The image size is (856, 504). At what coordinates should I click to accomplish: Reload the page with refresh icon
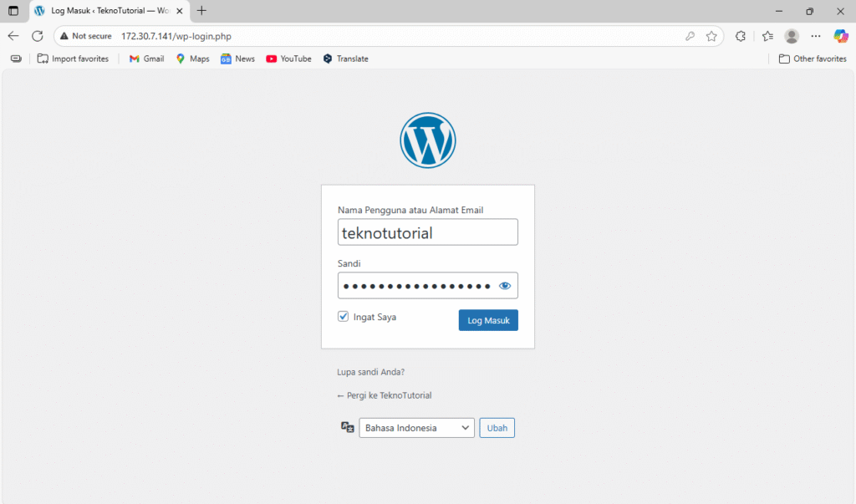tap(37, 36)
